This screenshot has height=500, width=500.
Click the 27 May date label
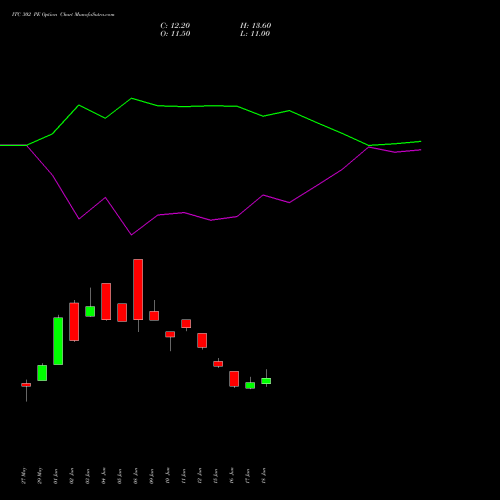click(23, 476)
